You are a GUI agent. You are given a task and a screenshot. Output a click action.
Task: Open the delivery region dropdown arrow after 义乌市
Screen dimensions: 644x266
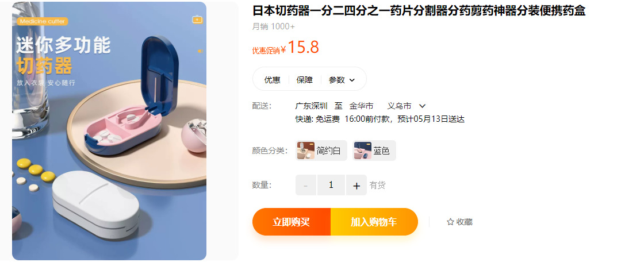pos(422,106)
